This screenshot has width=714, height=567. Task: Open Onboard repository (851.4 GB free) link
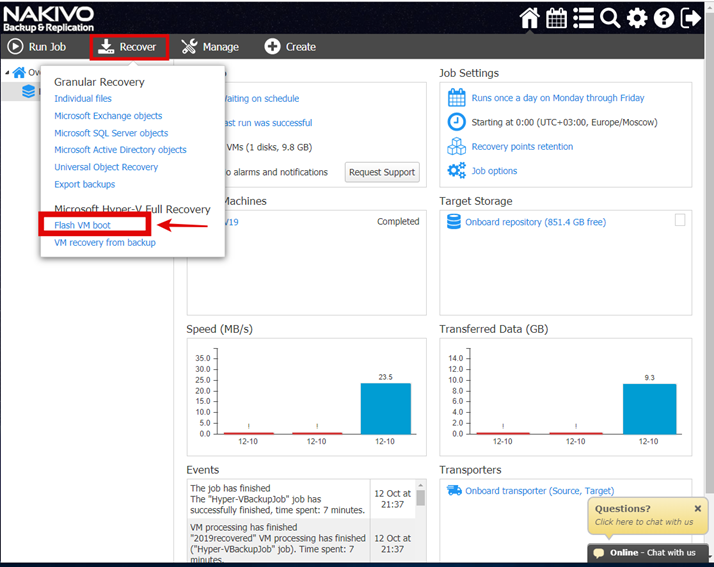click(x=536, y=222)
